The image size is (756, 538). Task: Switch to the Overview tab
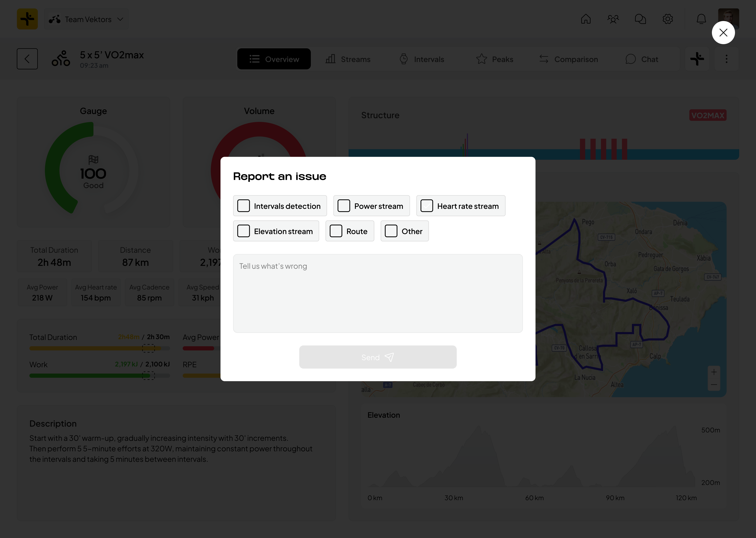tap(274, 59)
